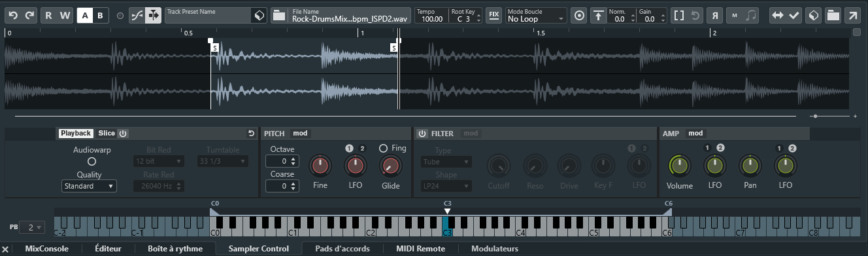Toggle snap to zero crossing icon
Screen dimensions: 868x256
click(x=137, y=15)
